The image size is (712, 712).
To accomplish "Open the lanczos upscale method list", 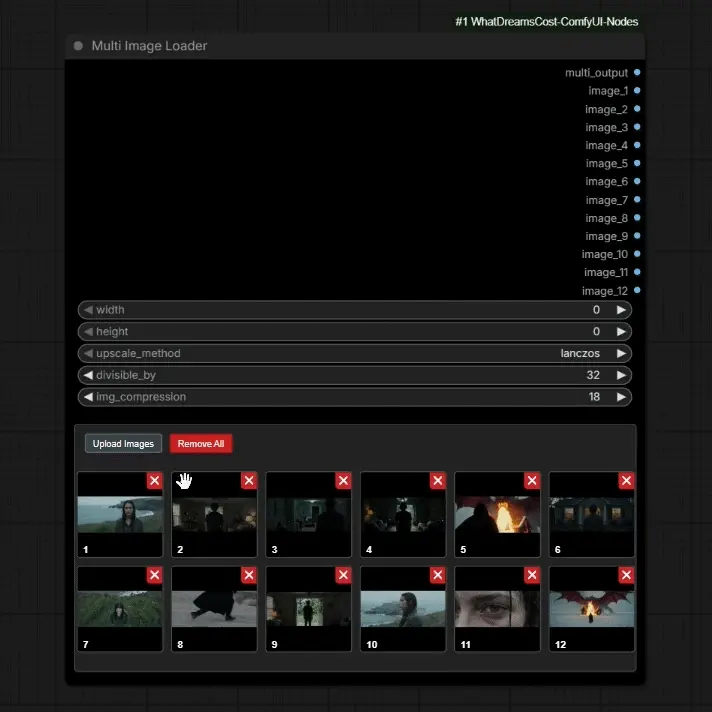I will 580,353.
